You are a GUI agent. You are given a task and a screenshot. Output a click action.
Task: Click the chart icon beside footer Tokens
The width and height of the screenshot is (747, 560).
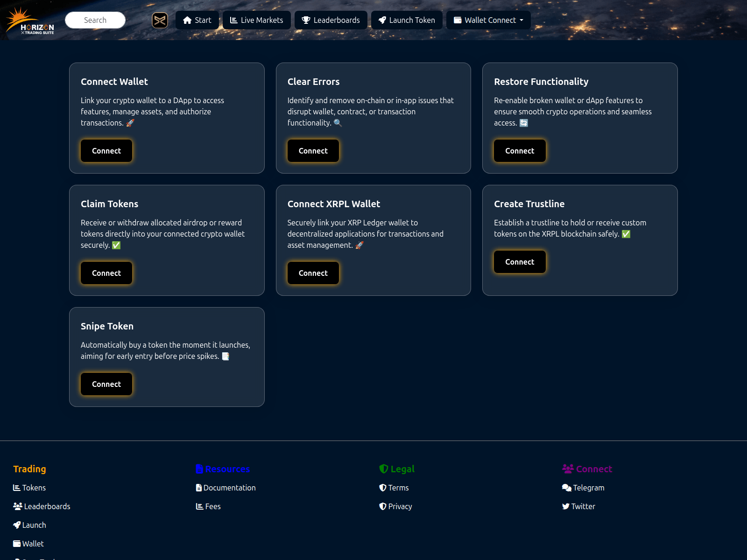point(17,488)
